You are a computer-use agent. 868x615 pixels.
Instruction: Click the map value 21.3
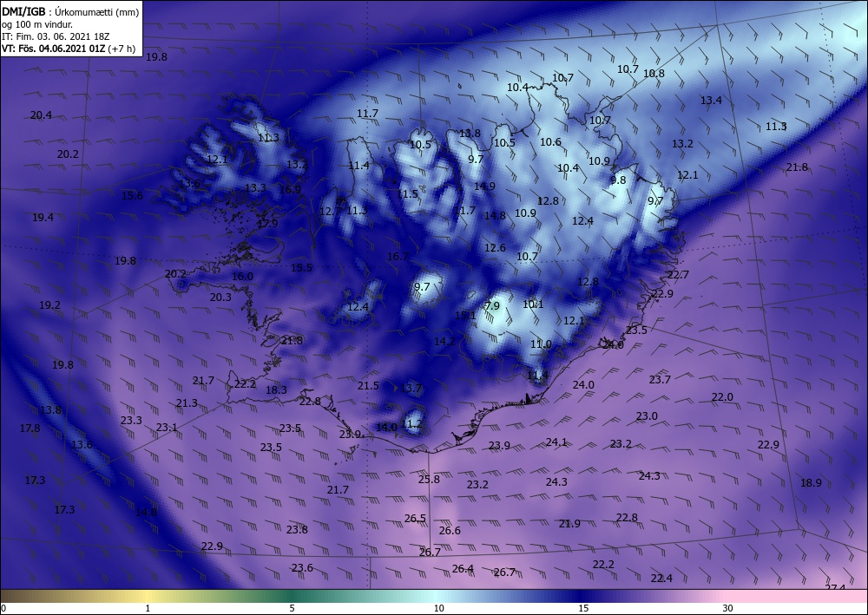pos(187,402)
